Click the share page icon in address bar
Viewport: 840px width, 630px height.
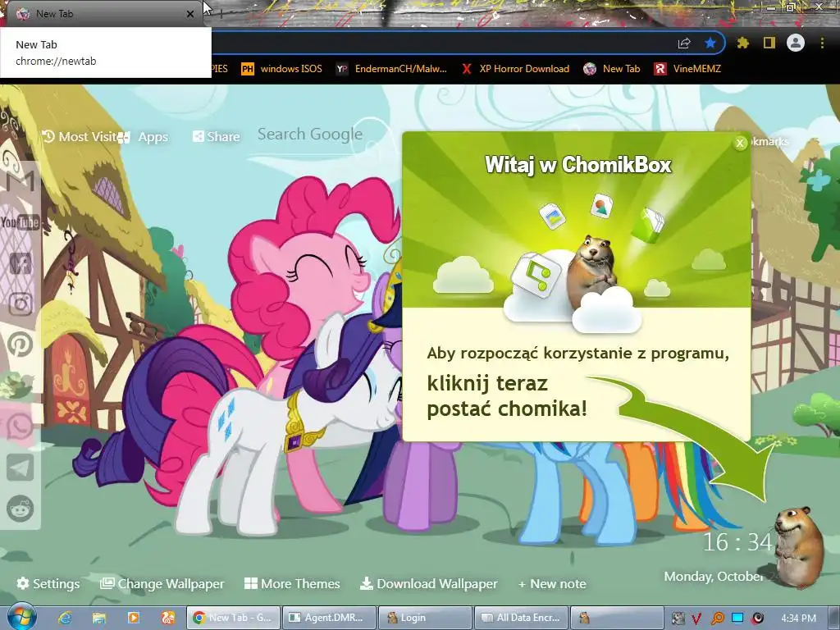pyautogui.click(x=684, y=43)
